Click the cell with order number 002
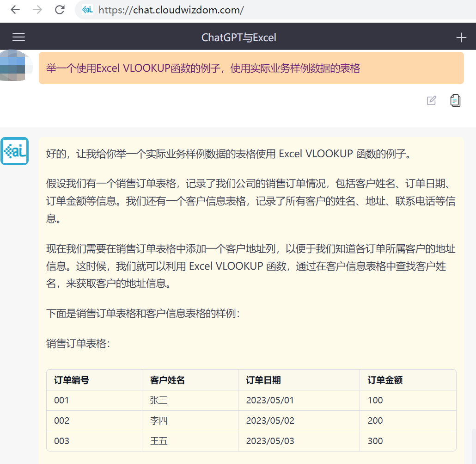This screenshot has width=476, height=464. pyautogui.click(x=94, y=421)
